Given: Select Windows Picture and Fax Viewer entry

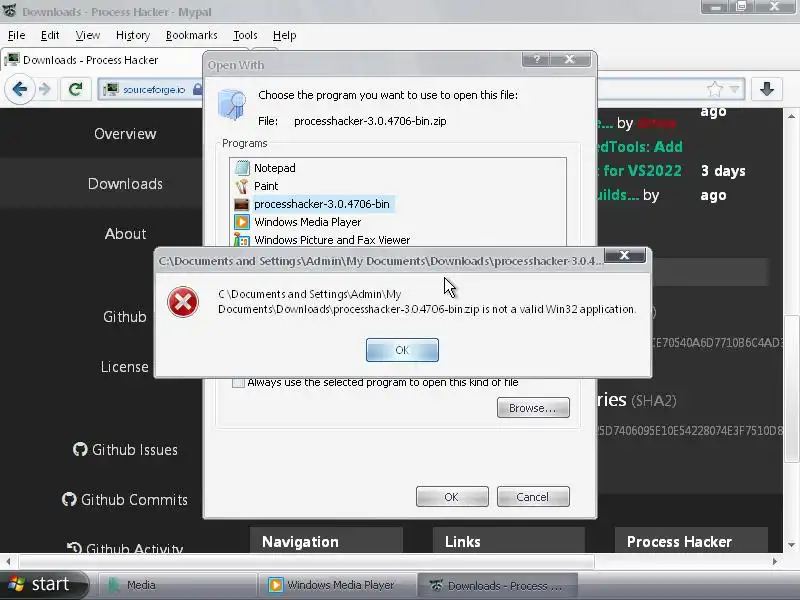Looking at the screenshot, I should [x=332, y=240].
